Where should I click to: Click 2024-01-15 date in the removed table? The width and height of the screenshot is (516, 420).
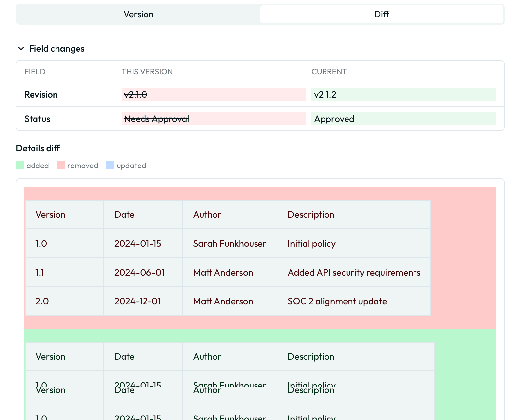[x=138, y=244]
